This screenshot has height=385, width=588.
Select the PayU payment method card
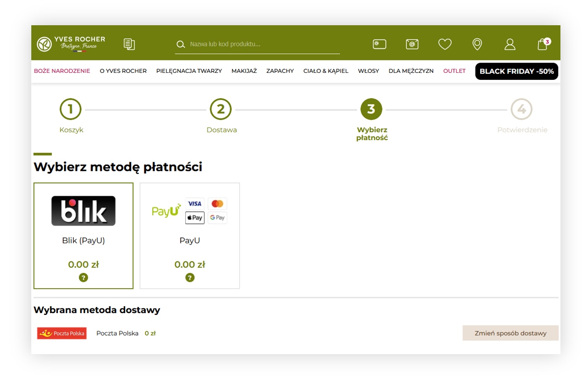pos(190,235)
